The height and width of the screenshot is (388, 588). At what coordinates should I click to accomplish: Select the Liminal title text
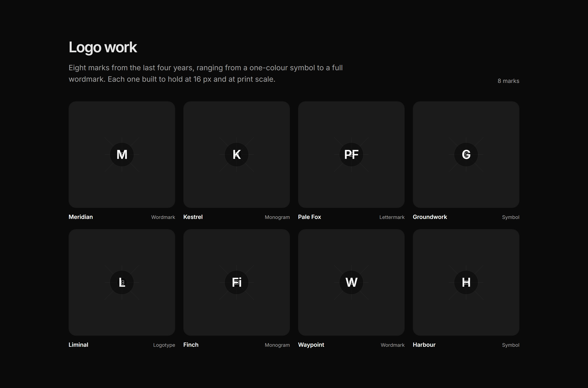coord(78,345)
